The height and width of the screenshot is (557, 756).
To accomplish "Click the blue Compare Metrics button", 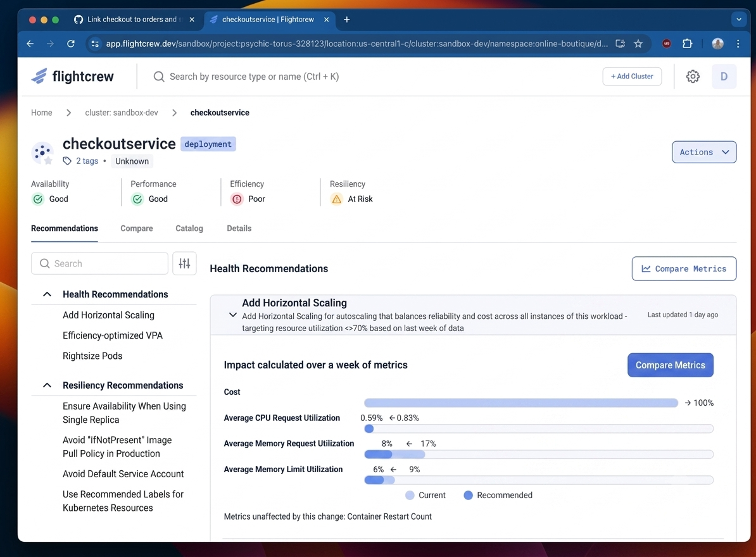I will pyautogui.click(x=670, y=365).
